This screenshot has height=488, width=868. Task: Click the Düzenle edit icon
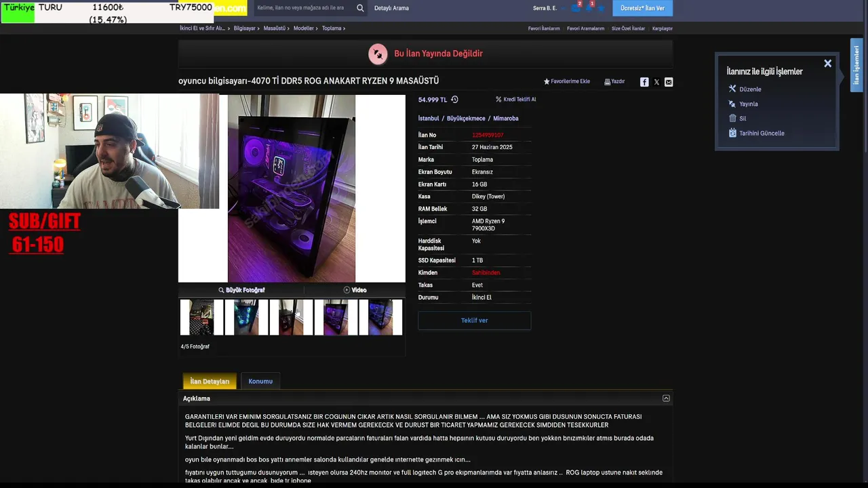[x=732, y=89]
